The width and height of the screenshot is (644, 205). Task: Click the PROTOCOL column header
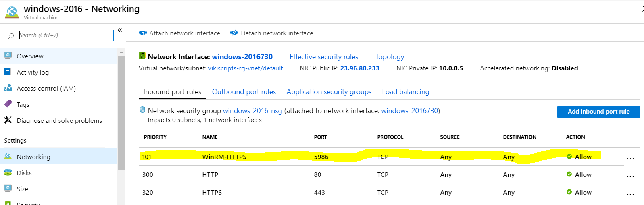click(390, 137)
